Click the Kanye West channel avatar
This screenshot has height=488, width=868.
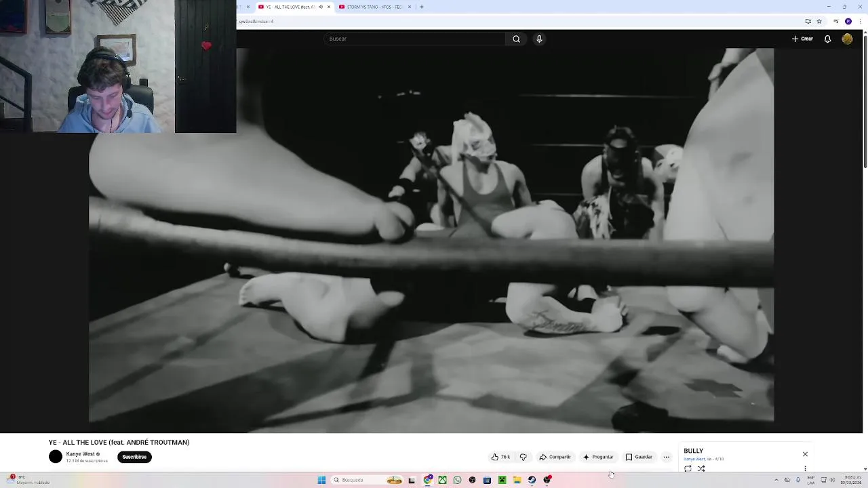pos(56,457)
